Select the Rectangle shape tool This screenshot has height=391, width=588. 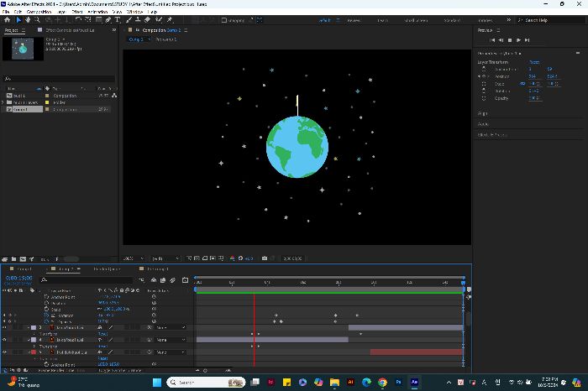(98, 20)
